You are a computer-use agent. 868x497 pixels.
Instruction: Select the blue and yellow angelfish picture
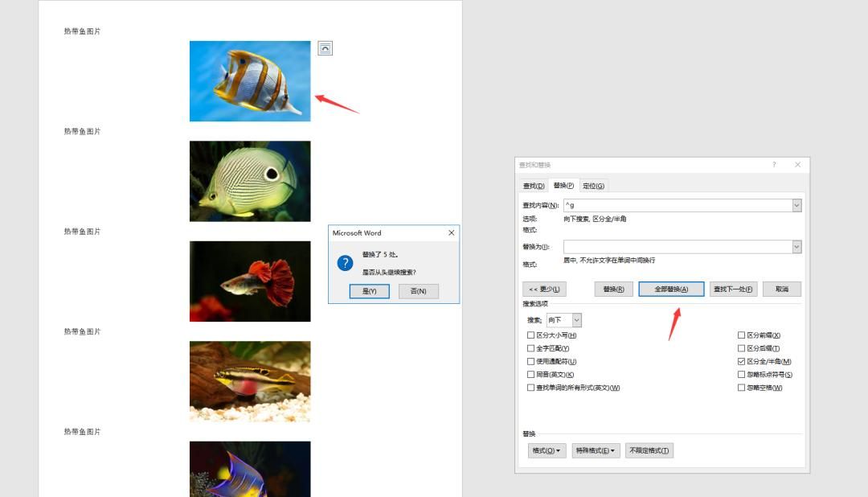coord(250,469)
